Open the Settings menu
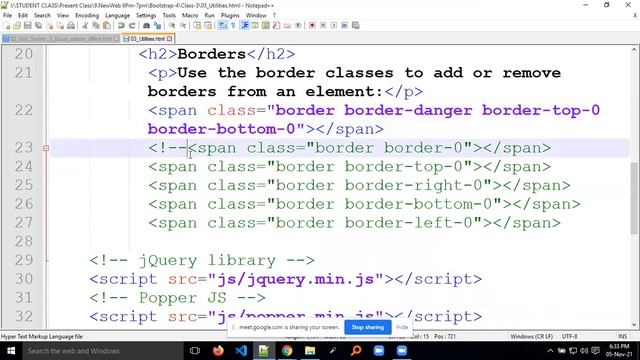640x360 pixels. (x=146, y=15)
